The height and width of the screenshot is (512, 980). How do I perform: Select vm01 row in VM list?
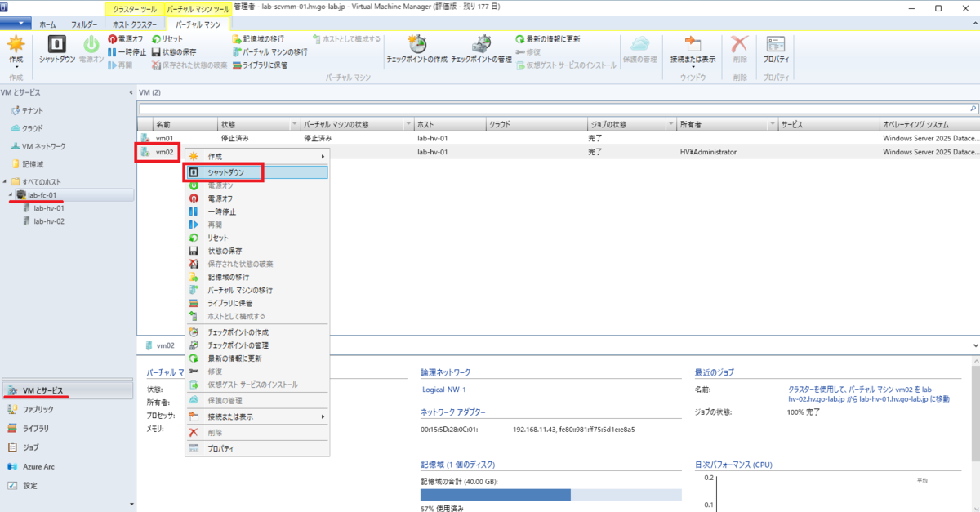pos(559,139)
